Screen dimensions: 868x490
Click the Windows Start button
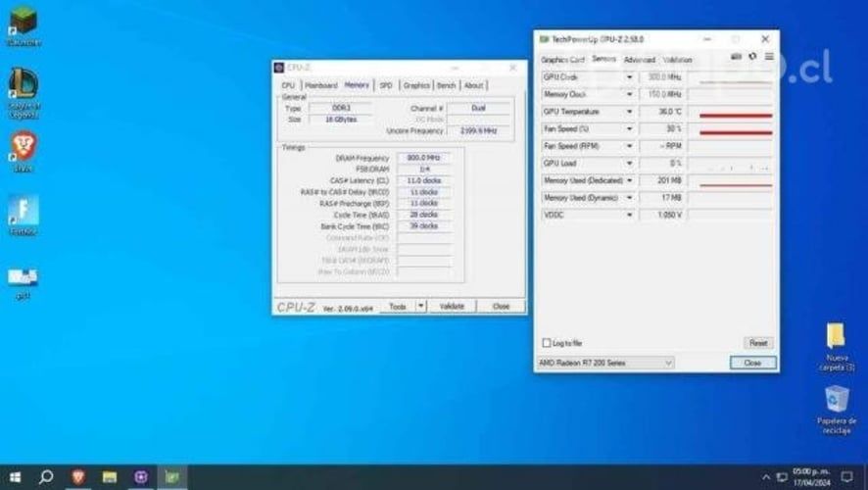15,476
